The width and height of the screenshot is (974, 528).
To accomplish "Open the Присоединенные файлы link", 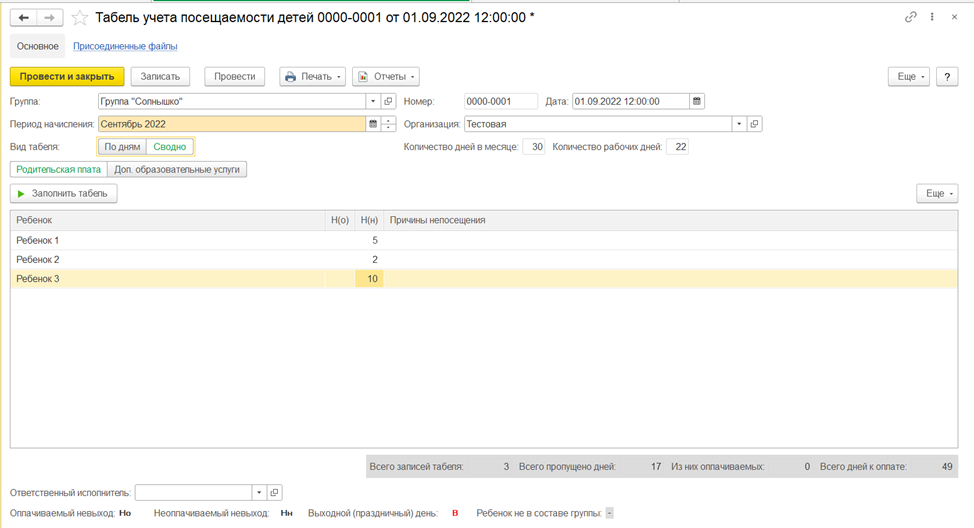I will point(125,46).
